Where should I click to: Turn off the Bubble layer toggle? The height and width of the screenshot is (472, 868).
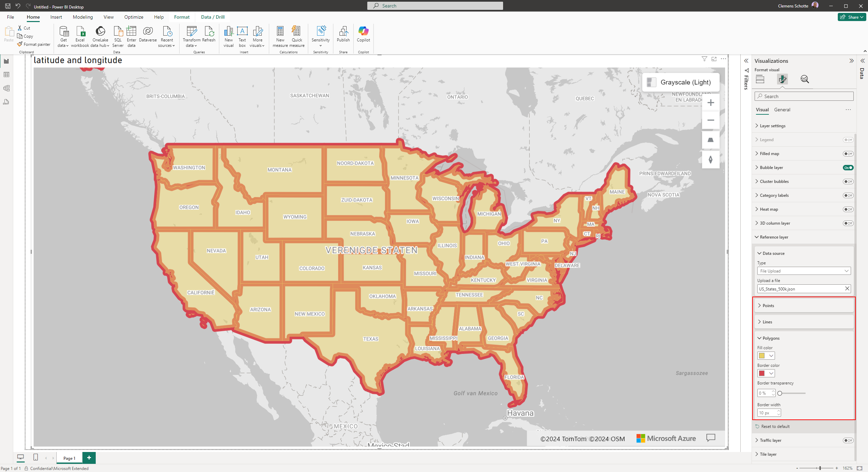tap(848, 168)
